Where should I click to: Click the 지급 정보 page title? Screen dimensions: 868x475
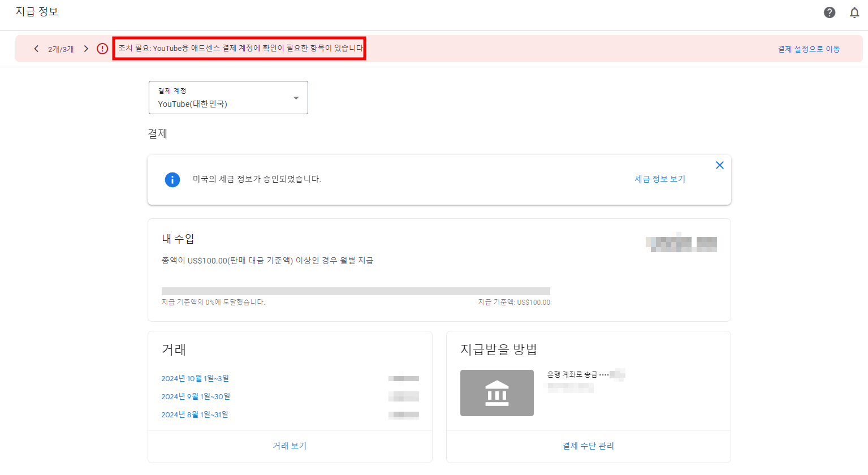tap(37, 12)
